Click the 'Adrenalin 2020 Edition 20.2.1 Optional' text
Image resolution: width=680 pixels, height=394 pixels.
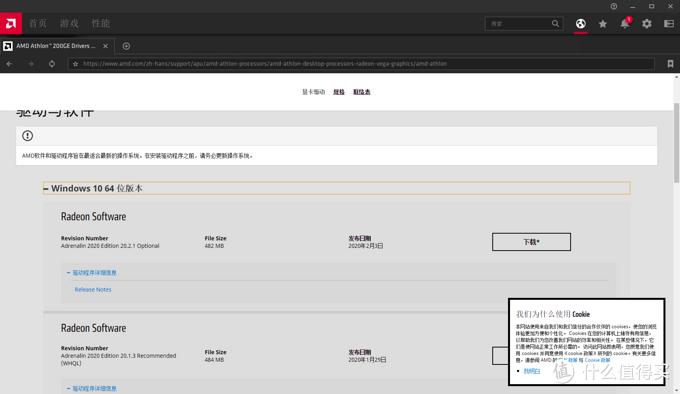[x=110, y=246]
